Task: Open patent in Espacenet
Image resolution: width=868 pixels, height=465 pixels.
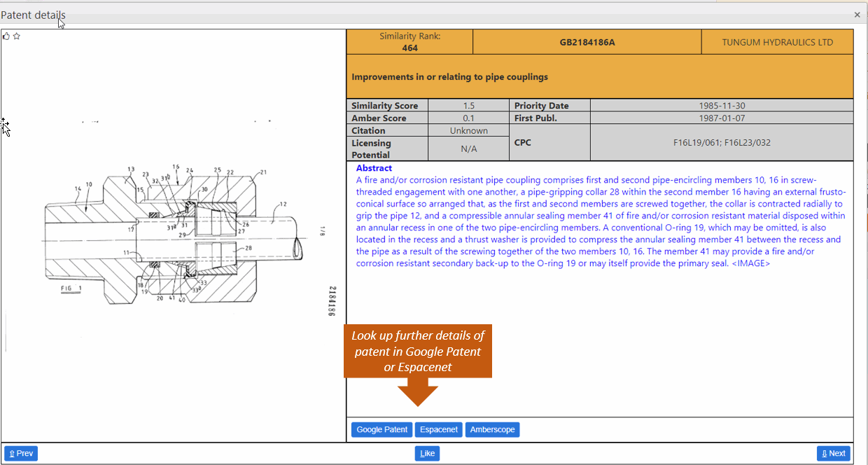Action: [439, 430]
